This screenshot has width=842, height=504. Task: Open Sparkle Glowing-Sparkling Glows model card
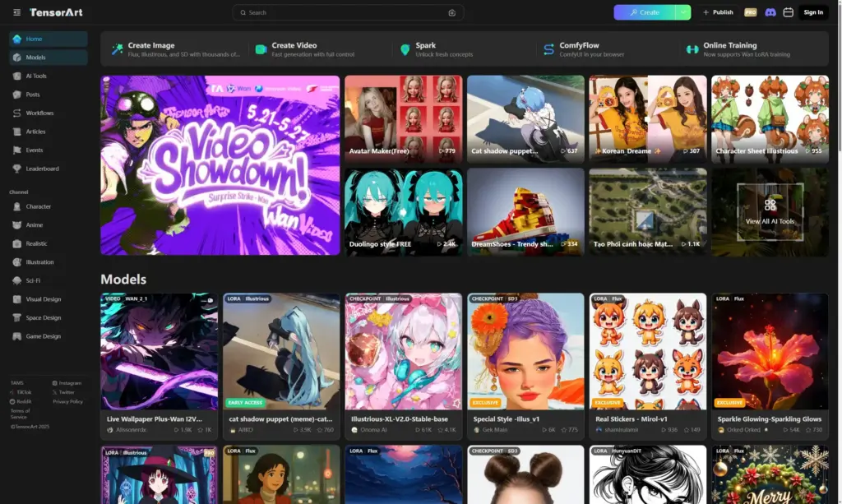(x=770, y=367)
